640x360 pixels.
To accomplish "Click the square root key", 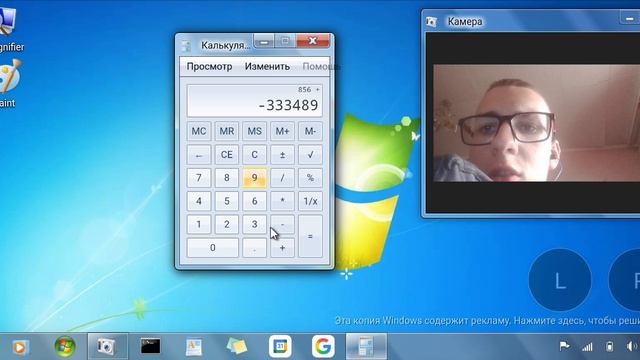I will point(310,155).
